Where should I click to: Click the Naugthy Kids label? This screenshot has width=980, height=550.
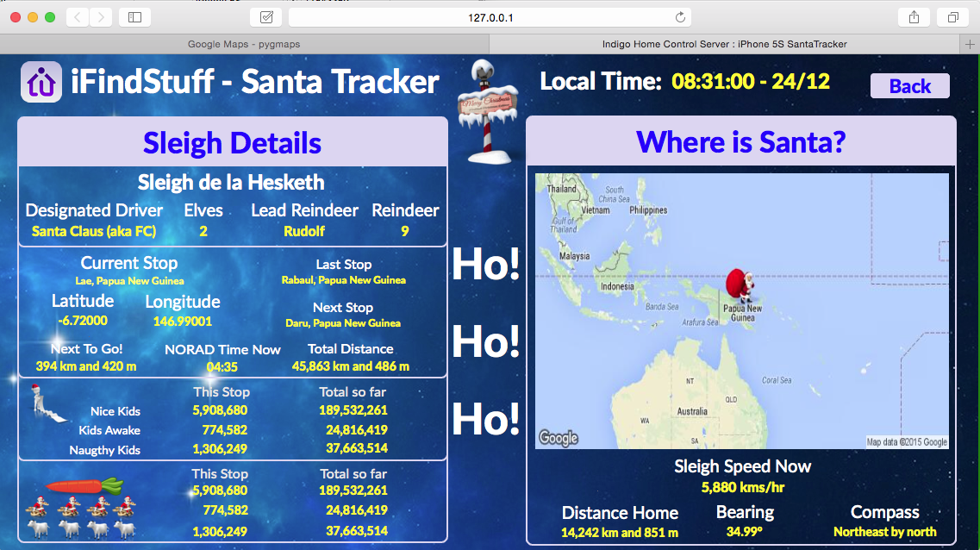point(104,450)
